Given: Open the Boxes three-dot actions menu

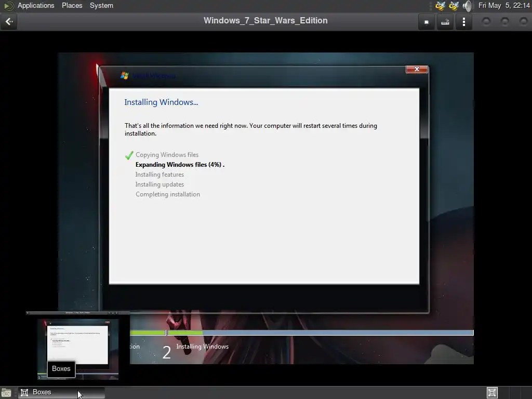Looking at the screenshot, I should point(464,22).
